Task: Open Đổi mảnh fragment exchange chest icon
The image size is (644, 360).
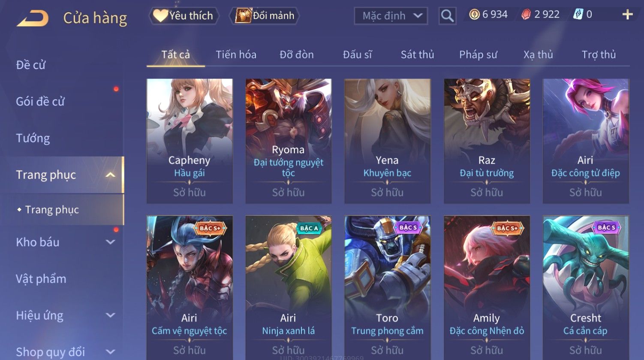Action: (x=243, y=15)
